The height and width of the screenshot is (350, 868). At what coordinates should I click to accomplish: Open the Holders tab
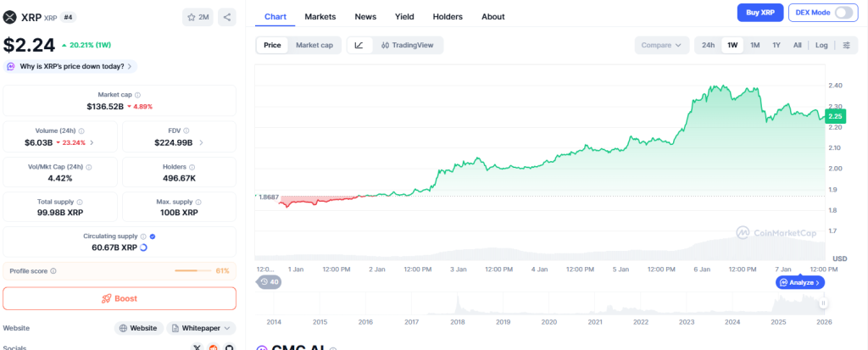(x=448, y=16)
